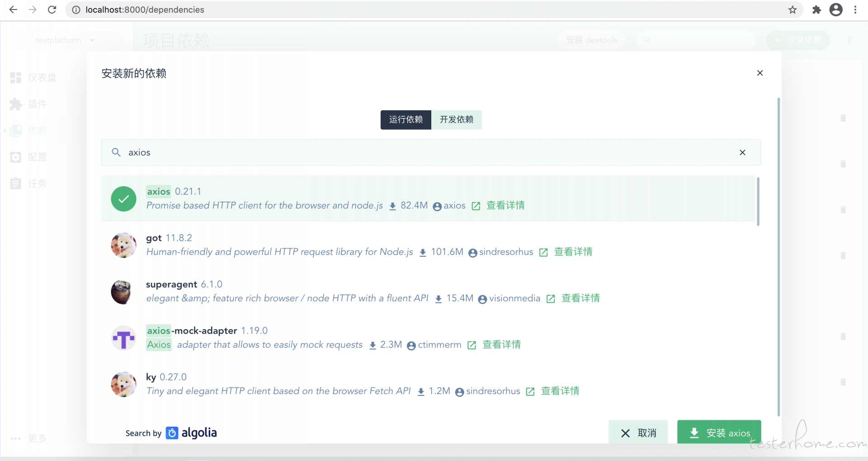Select the ky package avatar
Screen dimensions: 868x461
click(123, 385)
